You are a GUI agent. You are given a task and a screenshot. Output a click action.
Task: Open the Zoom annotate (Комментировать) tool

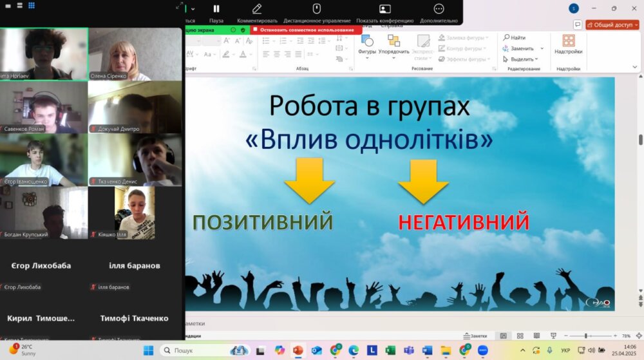[x=257, y=13]
